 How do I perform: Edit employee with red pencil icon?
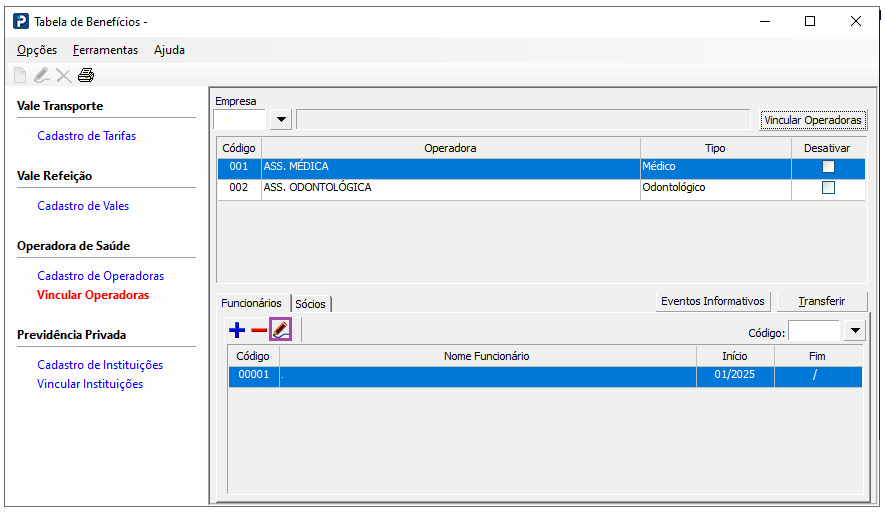(x=281, y=330)
